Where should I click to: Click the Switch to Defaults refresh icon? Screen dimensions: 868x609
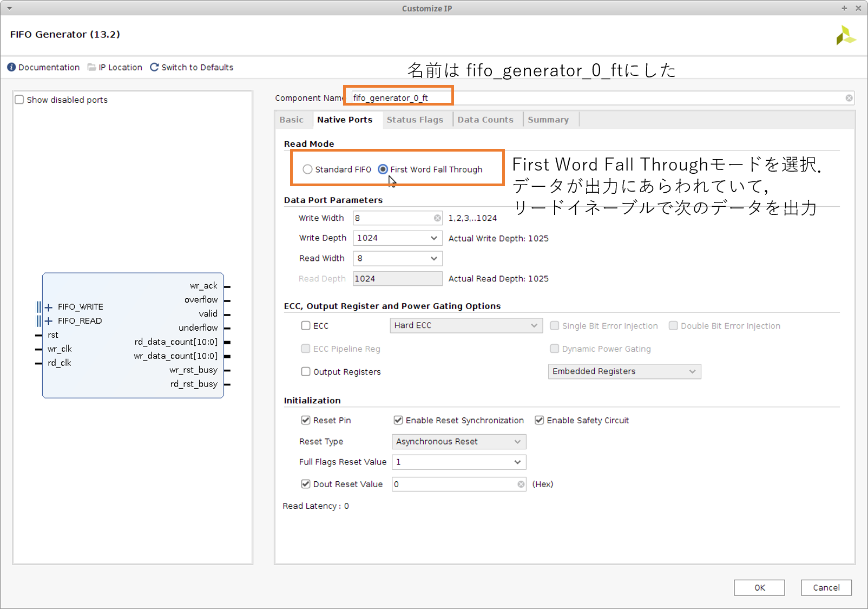coord(154,67)
